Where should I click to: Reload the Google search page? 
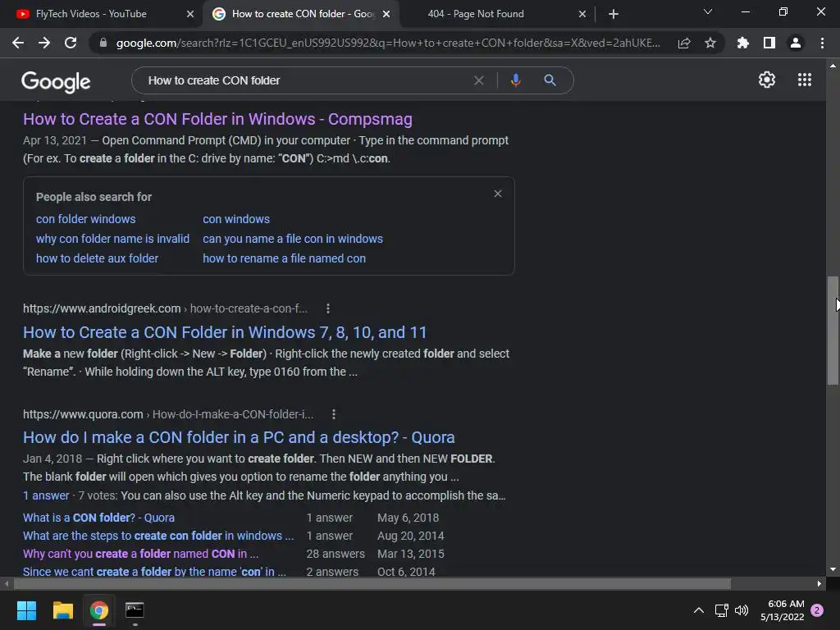71,43
